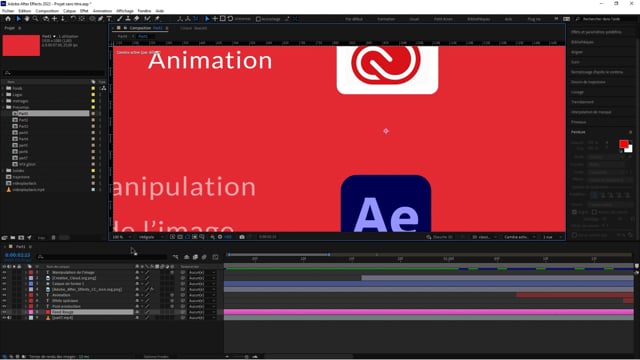Create a new folder in Project panel

13,238
